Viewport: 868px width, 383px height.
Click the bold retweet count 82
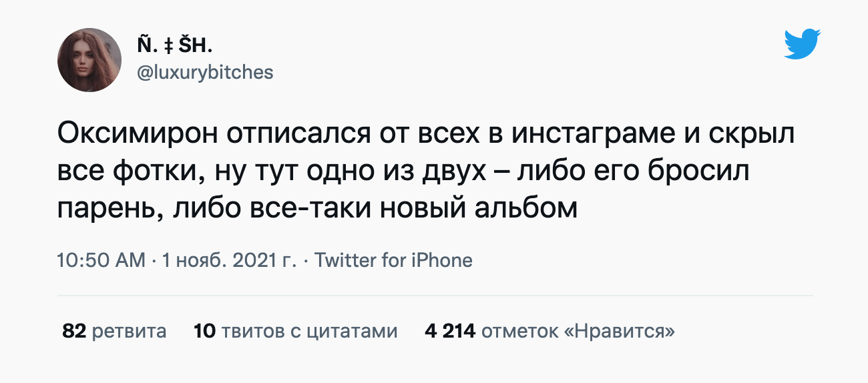[74, 331]
